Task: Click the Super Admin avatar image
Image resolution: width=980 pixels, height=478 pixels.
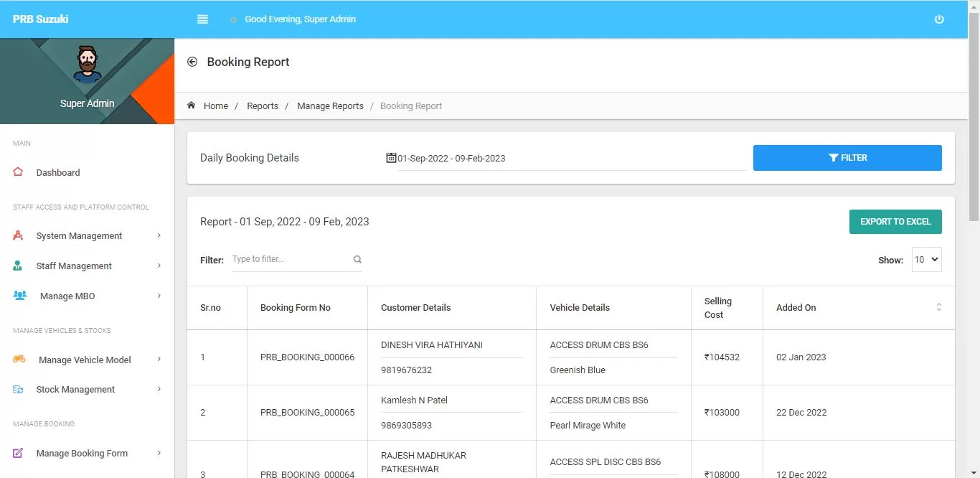Action: coord(88,64)
